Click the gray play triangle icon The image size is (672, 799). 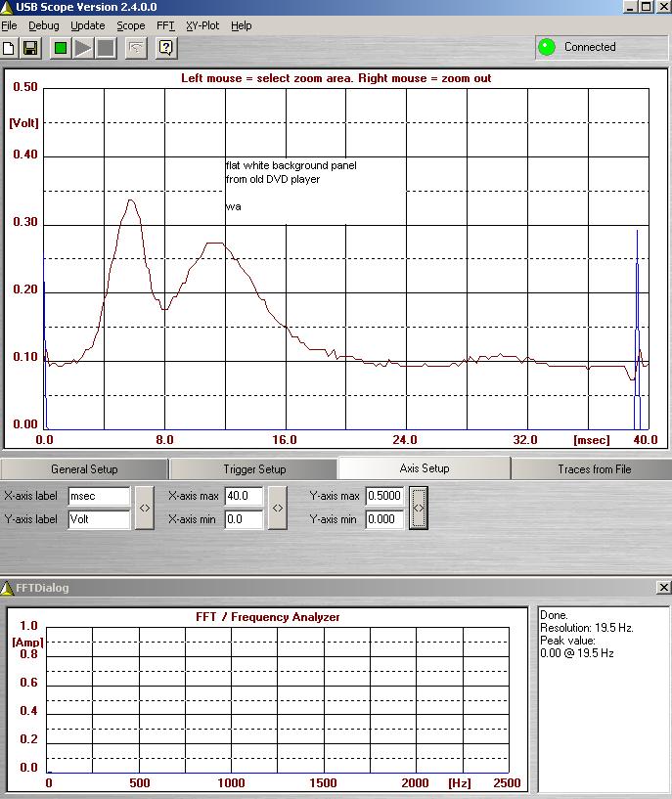coord(83,48)
